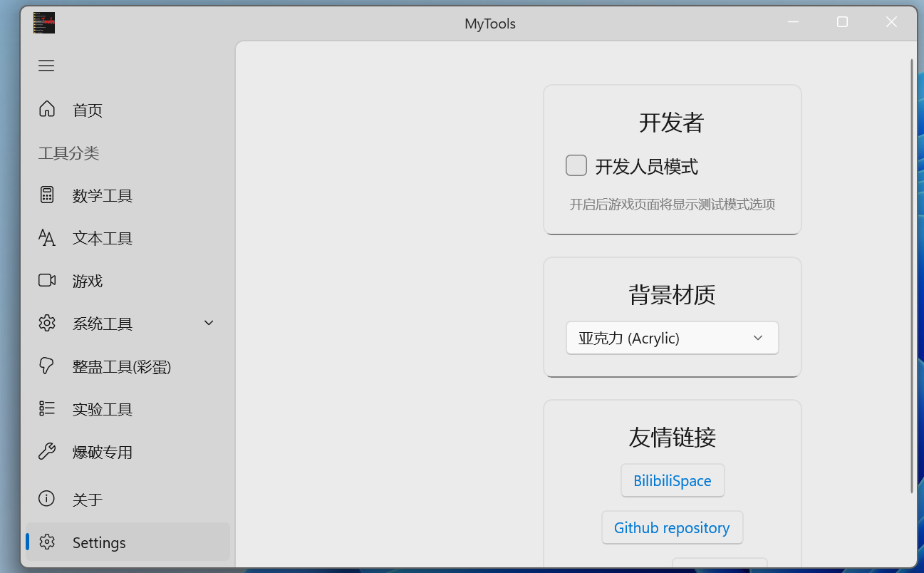The image size is (924, 573).
Task: Select the Settings navigation item
Action: [128, 542]
